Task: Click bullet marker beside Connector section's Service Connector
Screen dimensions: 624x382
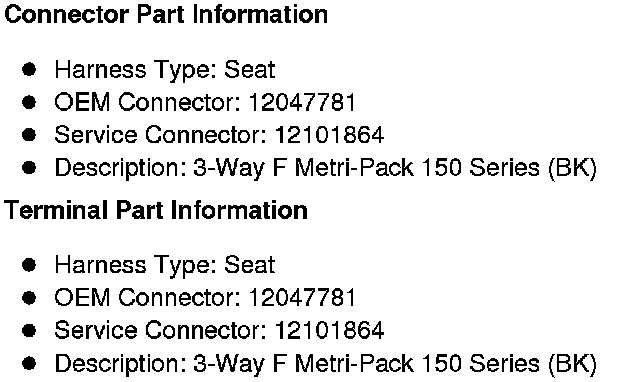Action: pyautogui.click(x=29, y=135)
